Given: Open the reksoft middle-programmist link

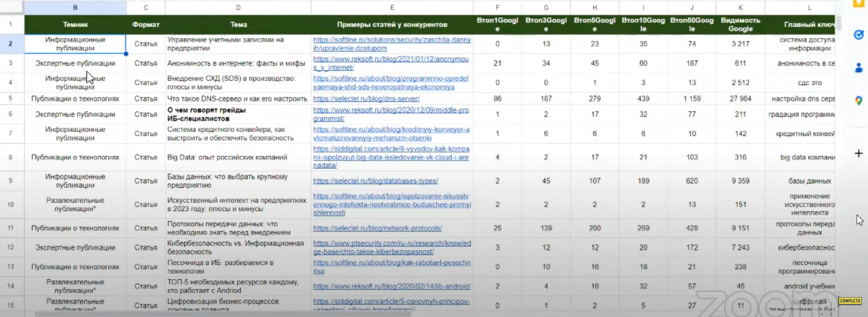Looking at the screenshot, I should [x=391, y=114].
